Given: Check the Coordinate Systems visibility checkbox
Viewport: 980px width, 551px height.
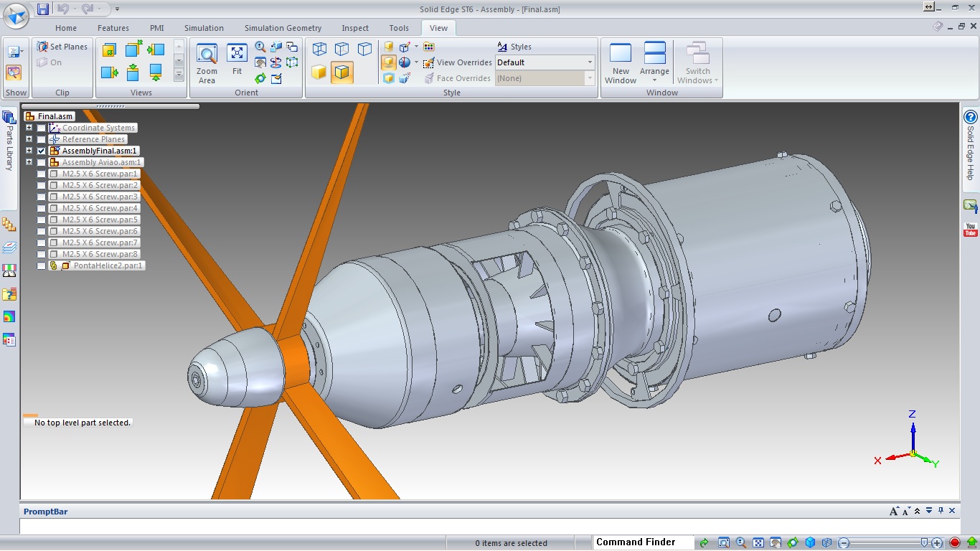Looking at the screenshot, I should tap(42, 128).
